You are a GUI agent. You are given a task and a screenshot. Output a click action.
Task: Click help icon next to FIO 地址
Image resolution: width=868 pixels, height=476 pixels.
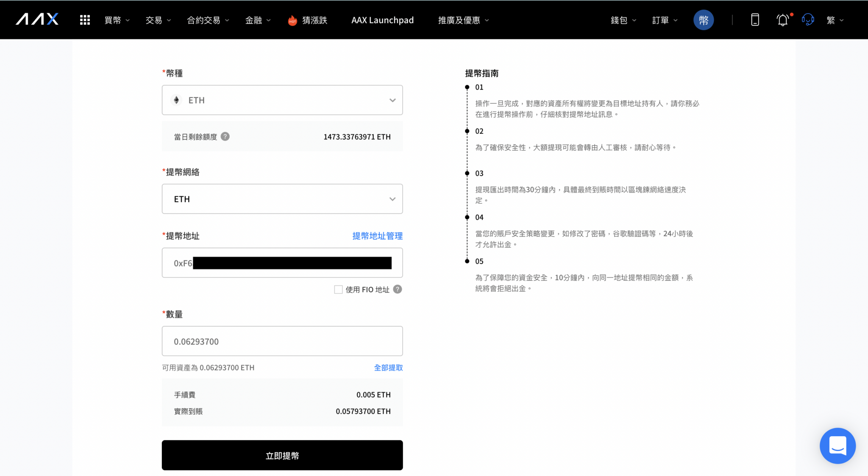[x=398, y=289]
